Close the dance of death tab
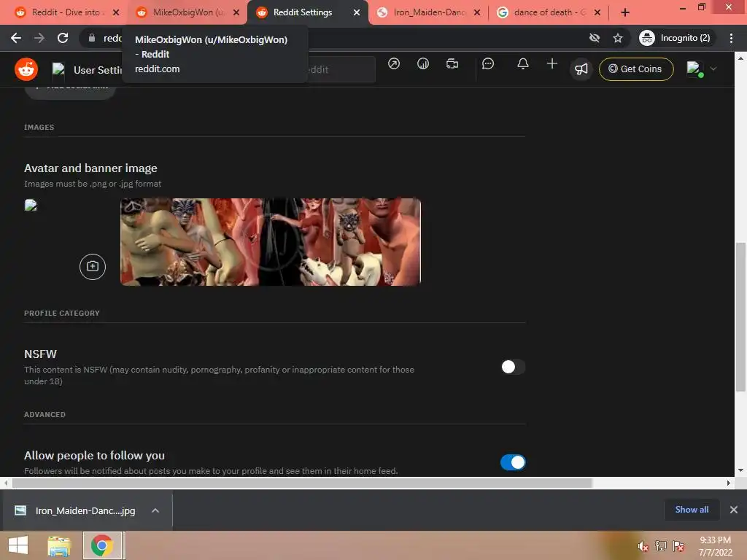This screenshot has height=560, width=747. 597,12
